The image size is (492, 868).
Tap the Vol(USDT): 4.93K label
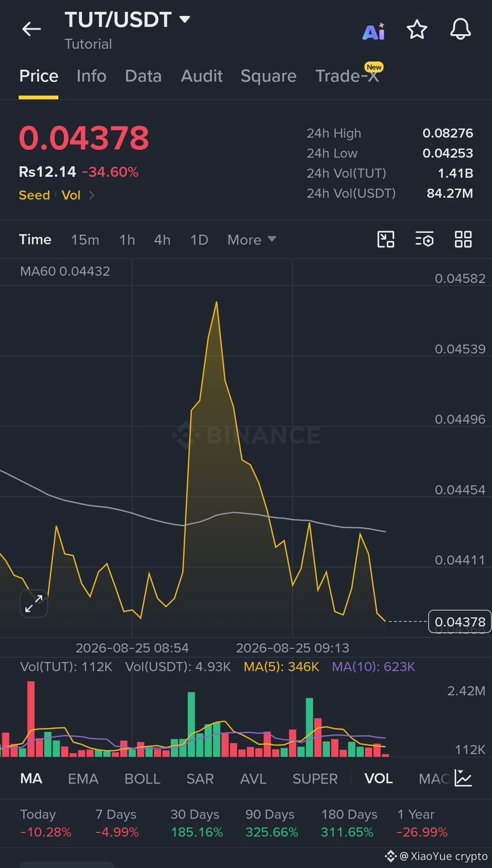178,667
